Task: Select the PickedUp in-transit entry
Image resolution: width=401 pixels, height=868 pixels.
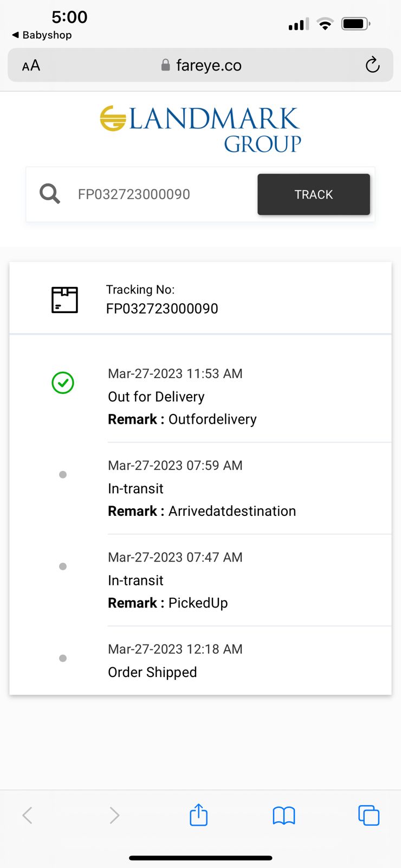Action: tap(168, 580)
